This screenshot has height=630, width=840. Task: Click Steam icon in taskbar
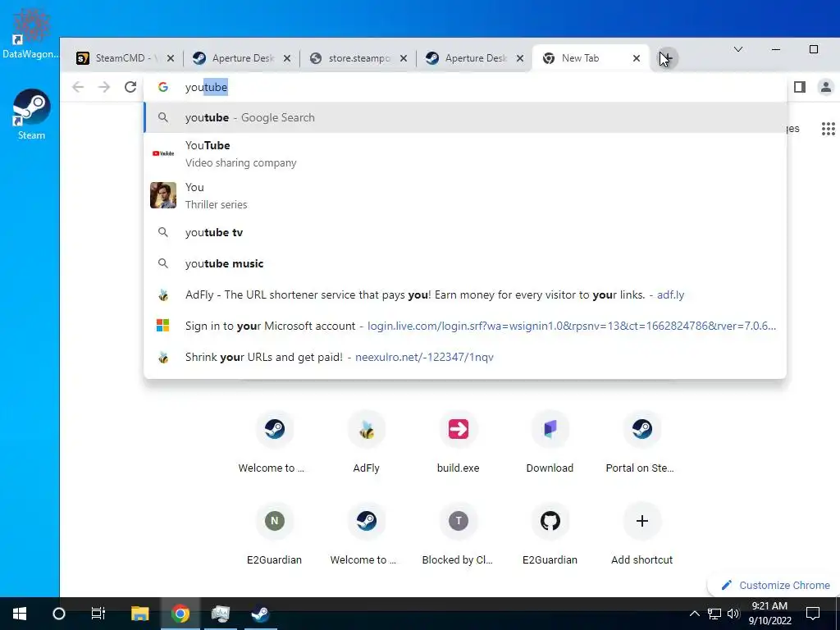point(261,614)
